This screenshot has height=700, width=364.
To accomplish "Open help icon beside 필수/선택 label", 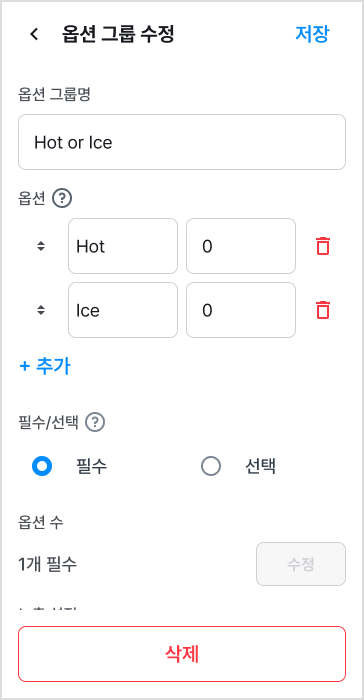I will click(95, 422).
